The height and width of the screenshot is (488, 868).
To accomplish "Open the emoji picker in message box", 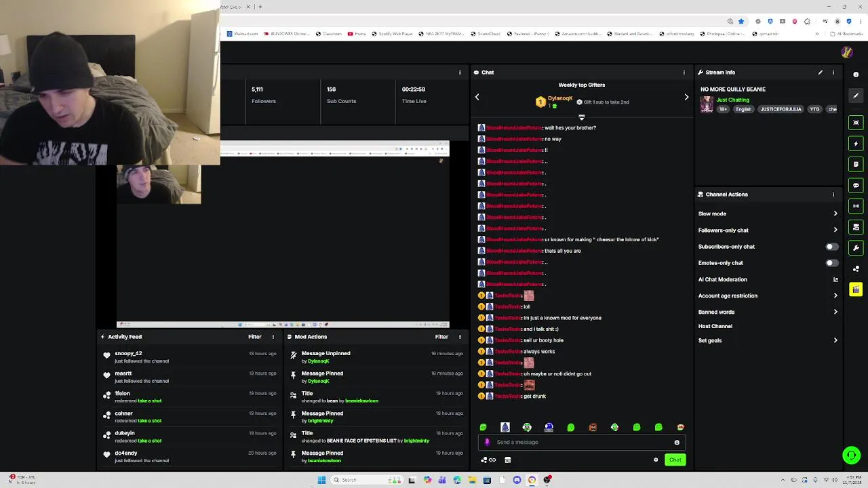I will [676, 443].
